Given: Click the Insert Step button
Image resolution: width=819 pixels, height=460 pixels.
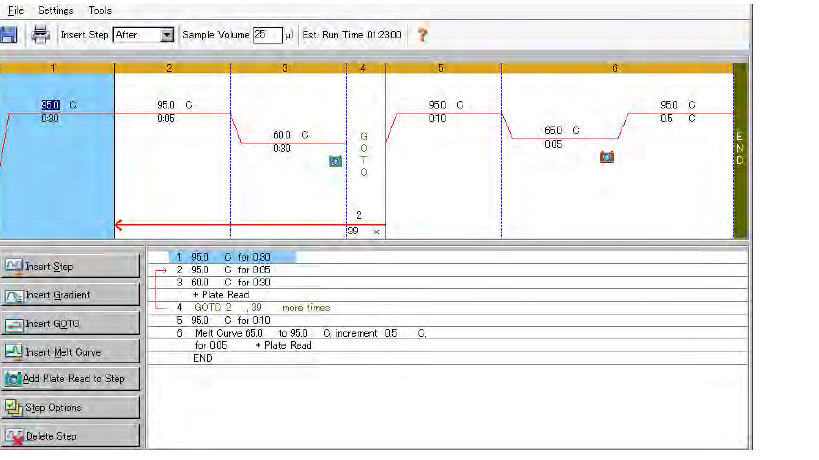Looking at the screenshot, I should [71, 266].
